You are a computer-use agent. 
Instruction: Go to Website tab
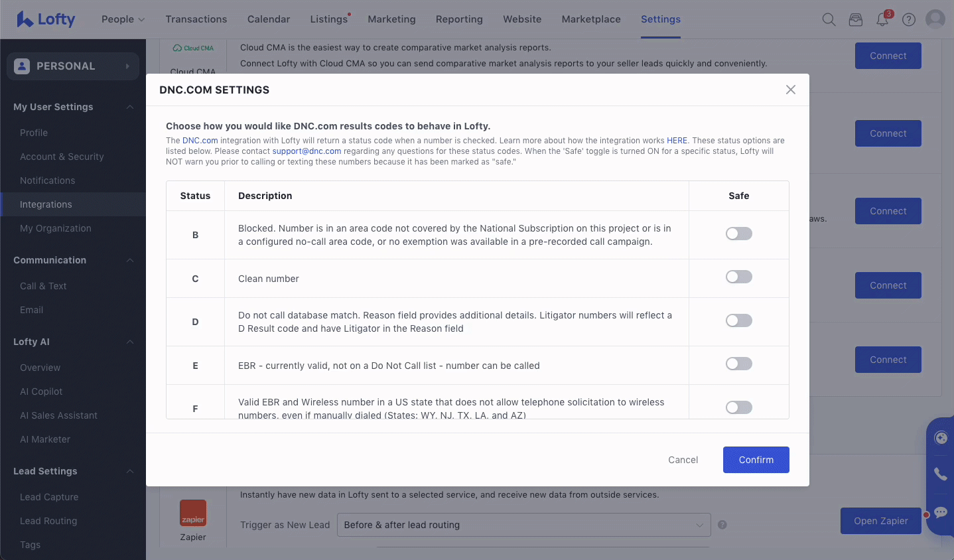click(x=522, y=19)
